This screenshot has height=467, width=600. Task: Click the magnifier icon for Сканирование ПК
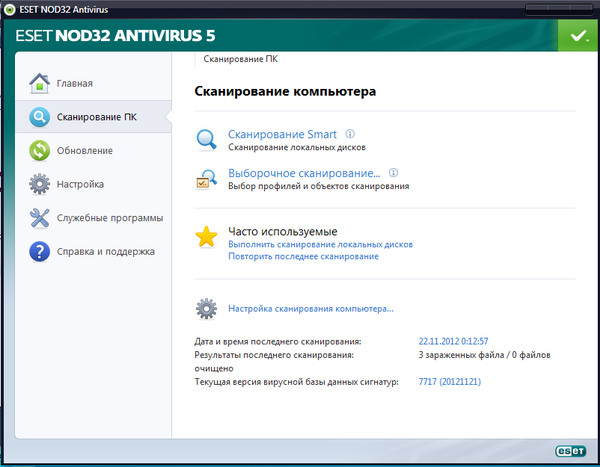[x=39, y=117]
